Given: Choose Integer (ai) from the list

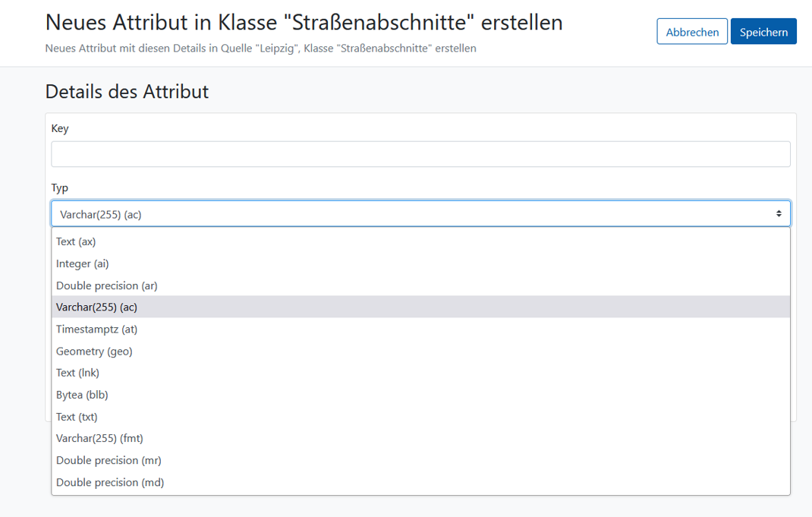Looking at the screenshot, I should pos(420,263).
